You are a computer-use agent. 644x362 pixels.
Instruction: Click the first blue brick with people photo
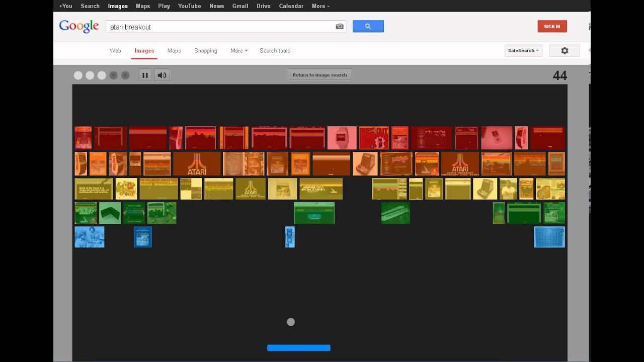pos(90,237)
